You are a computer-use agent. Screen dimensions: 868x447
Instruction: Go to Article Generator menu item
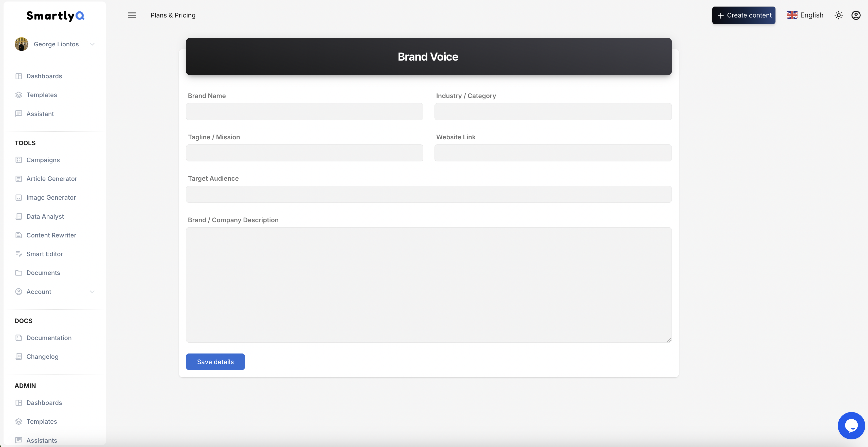tap(51, 179)
